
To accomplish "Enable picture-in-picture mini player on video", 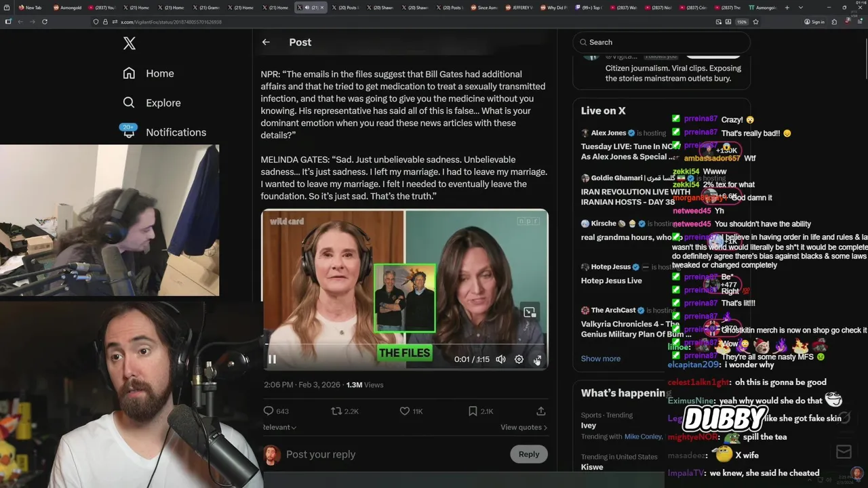I will (530, 312).
